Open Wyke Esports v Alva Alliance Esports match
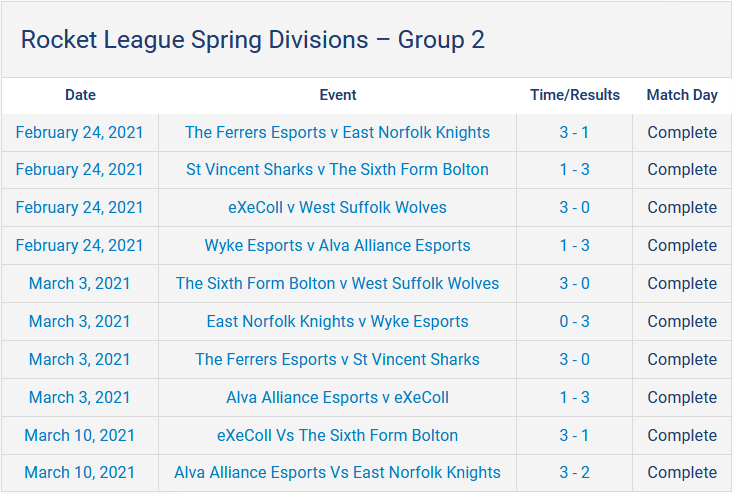The width and height of the screenshot is (735, 494). [x=337, y=246]
